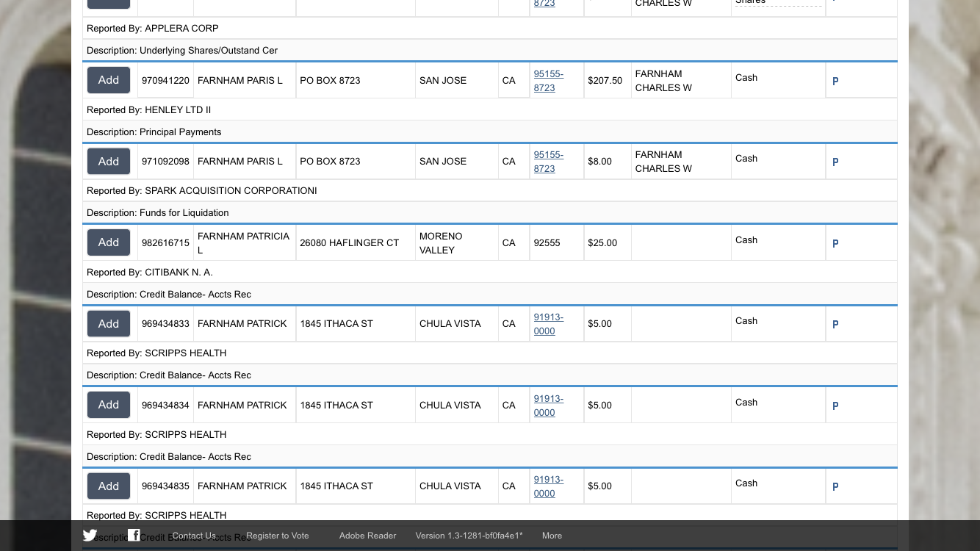980x551 pixels.
Task: Select 'Description: Underlying Shares/Outstand Cer'
Action: pos(182,51)
